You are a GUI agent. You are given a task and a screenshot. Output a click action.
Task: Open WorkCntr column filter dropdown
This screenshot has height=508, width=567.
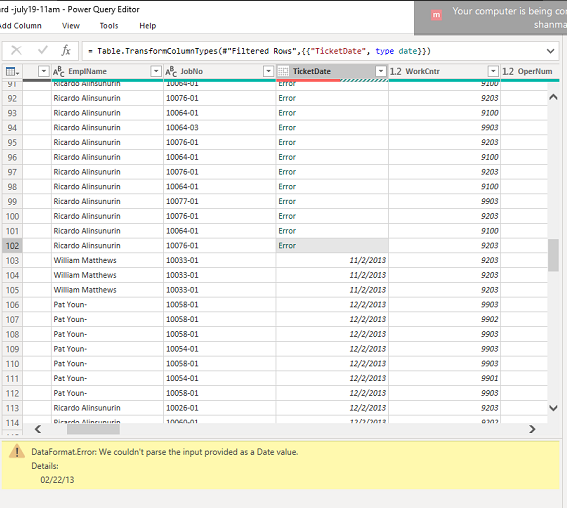[493, 71]
